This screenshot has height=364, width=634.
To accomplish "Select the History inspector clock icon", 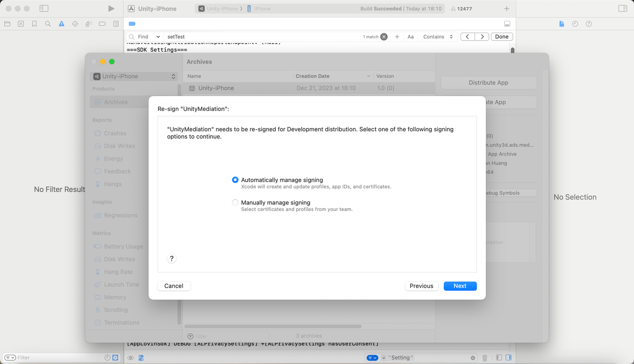I will (575, 24).
